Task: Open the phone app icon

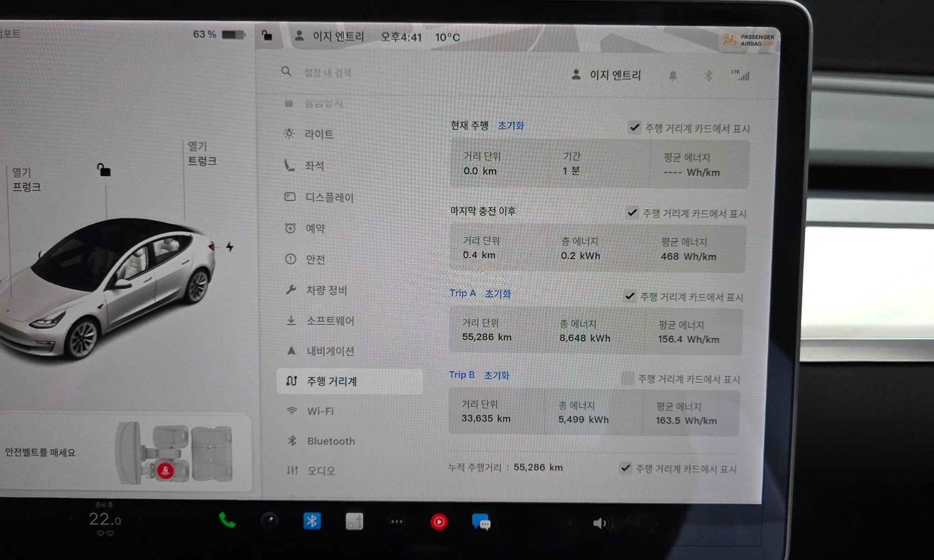Action: (x=227, y=520)
